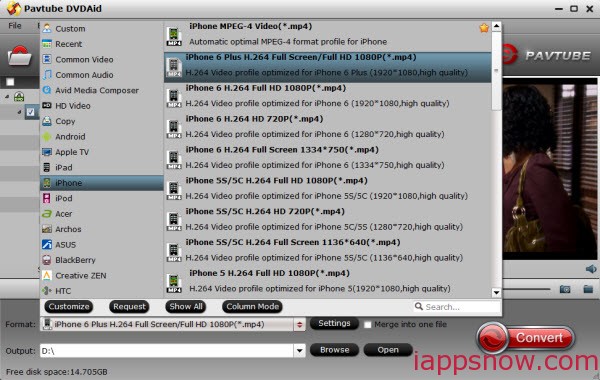The image size is (600, 380).
Task: Expand the Output path dropdown
Action: click(300, 351)
